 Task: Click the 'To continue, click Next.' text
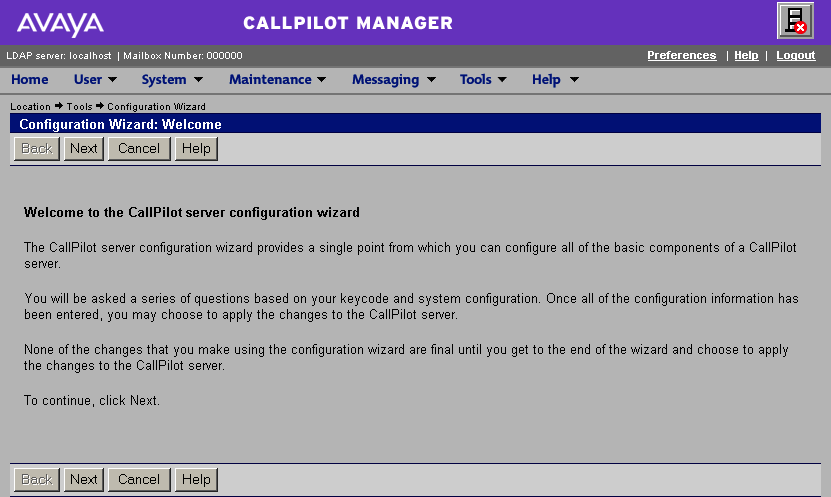point(92,401)
